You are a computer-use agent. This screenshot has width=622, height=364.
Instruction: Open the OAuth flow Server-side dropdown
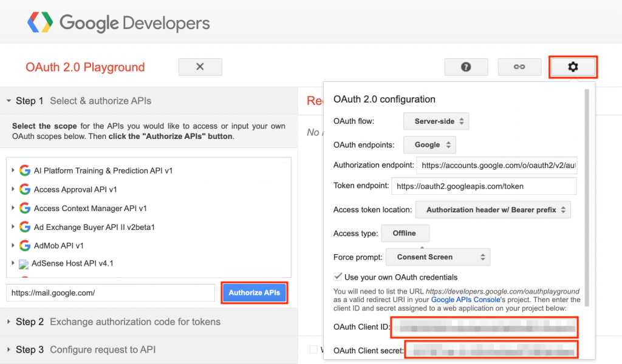point(436,121)
